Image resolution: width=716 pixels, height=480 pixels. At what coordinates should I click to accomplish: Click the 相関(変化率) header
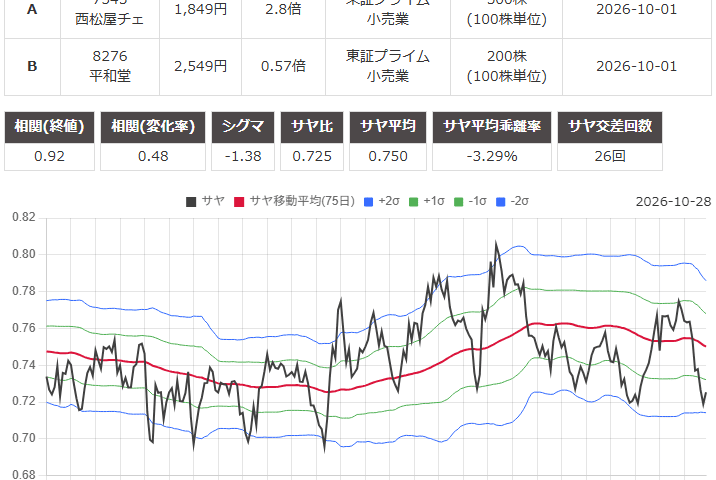coord(153,127)
